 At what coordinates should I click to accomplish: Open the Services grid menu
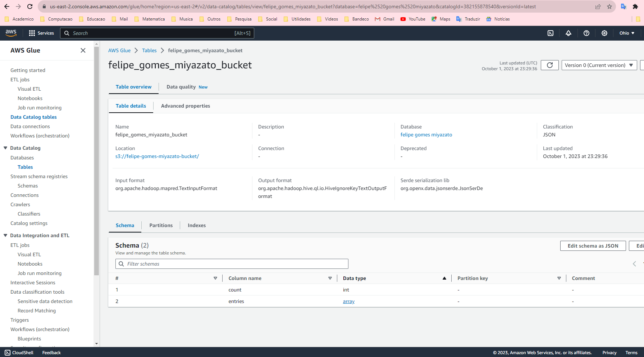pos(41,33)
